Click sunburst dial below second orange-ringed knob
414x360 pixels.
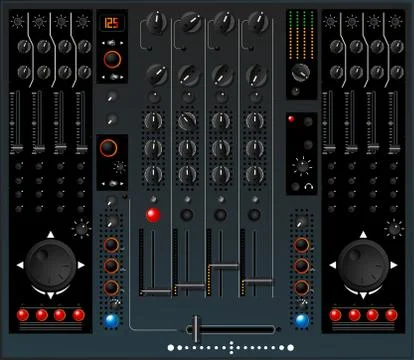pos(119,167)
